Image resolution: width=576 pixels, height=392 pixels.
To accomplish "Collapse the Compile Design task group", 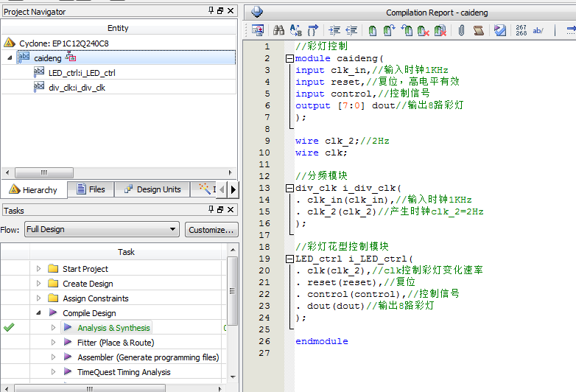I will 39,313.
